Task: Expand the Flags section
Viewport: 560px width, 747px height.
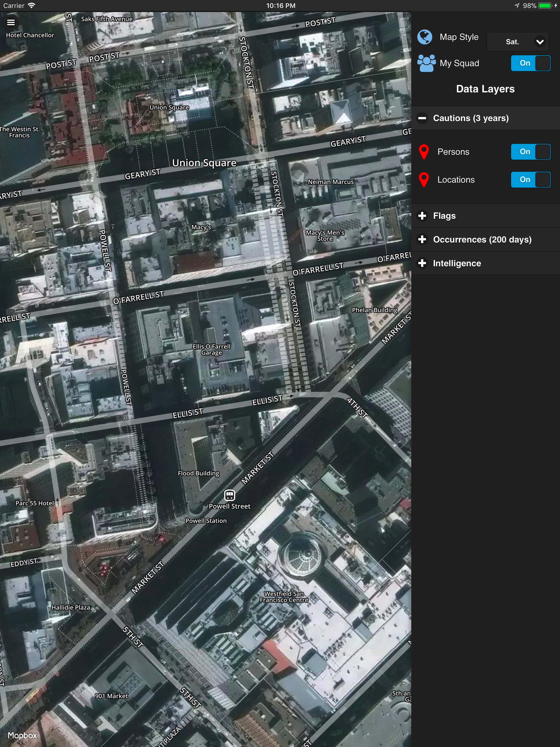Action: [485, 216]
